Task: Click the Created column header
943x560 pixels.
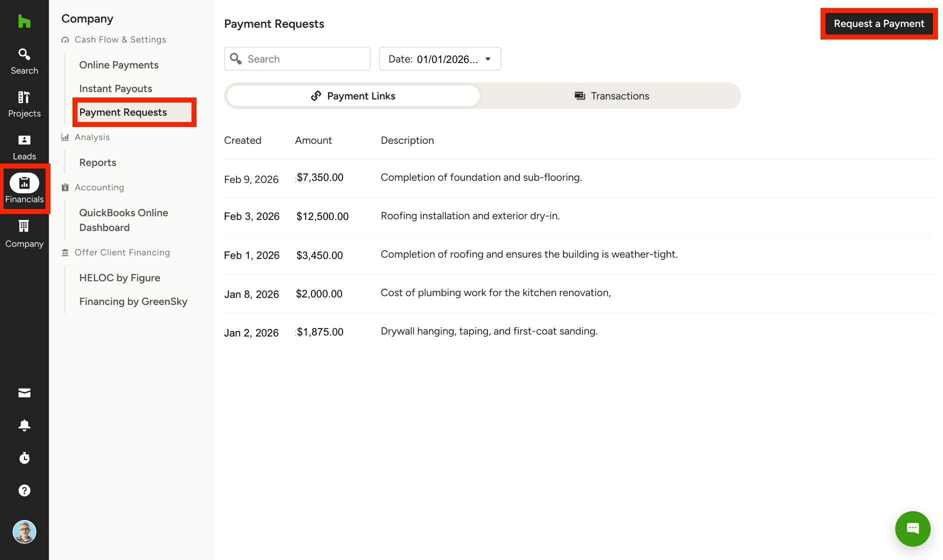Action: [242, 140]
